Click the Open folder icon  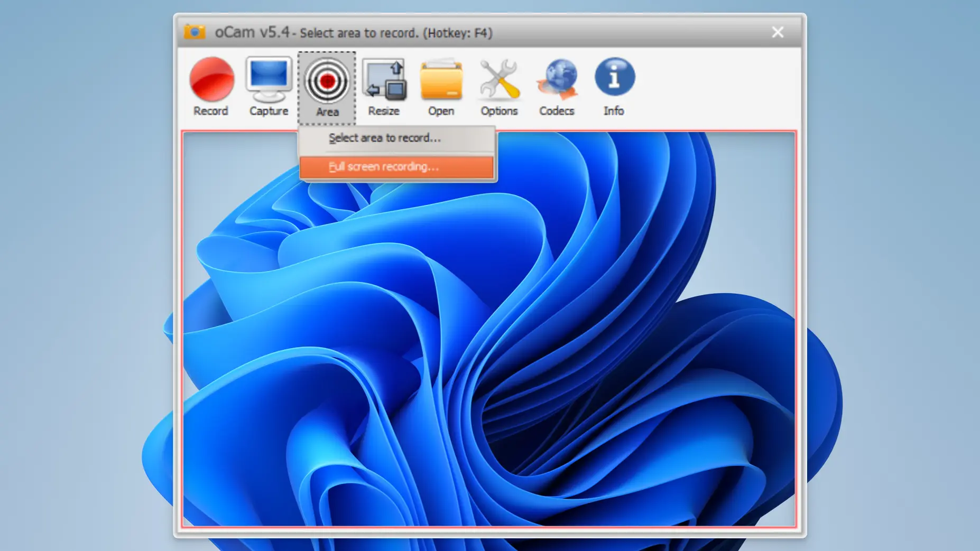(x=441, y=80)
